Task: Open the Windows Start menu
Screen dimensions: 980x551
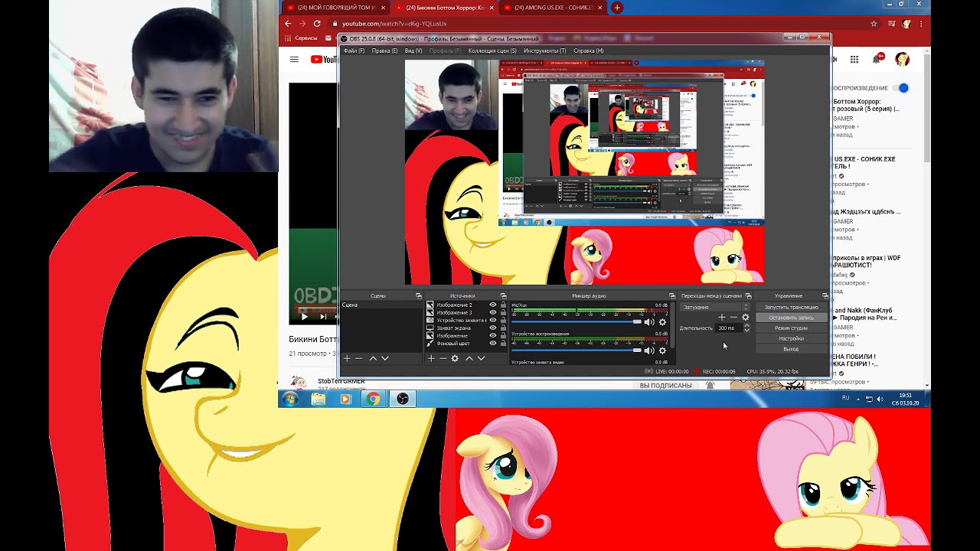Action: (289, 399)
